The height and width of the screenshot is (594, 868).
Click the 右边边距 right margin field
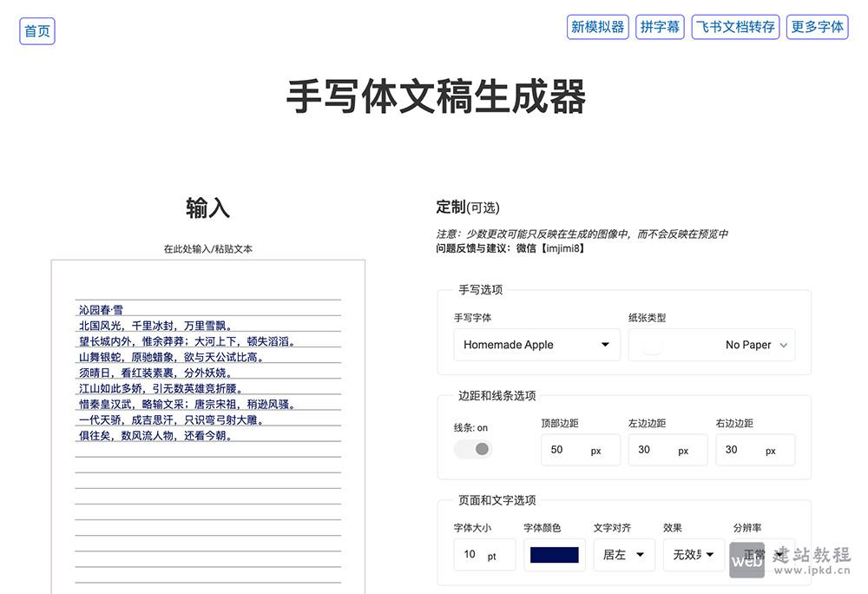click(x=754, y=449)
